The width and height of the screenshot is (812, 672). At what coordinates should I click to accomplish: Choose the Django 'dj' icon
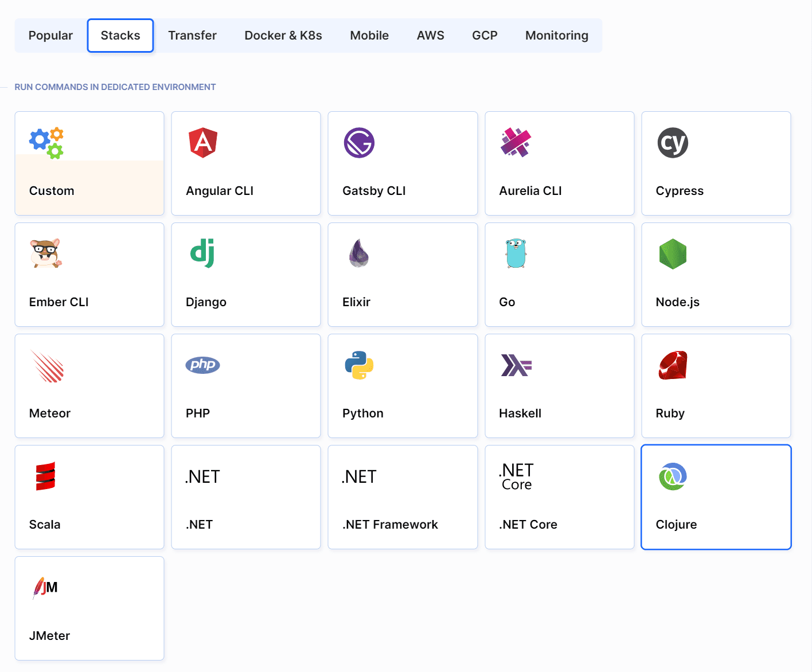point(202,253)
